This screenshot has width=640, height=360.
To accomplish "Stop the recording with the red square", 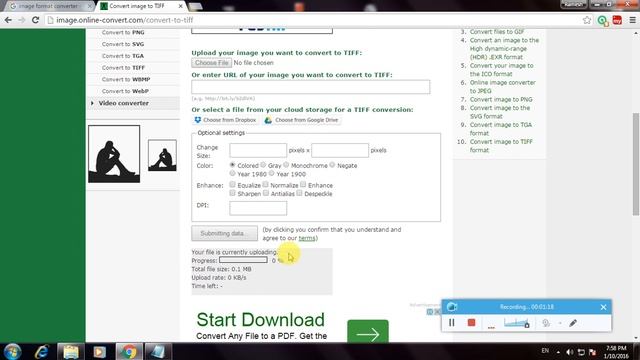I will tap(471, 322).
